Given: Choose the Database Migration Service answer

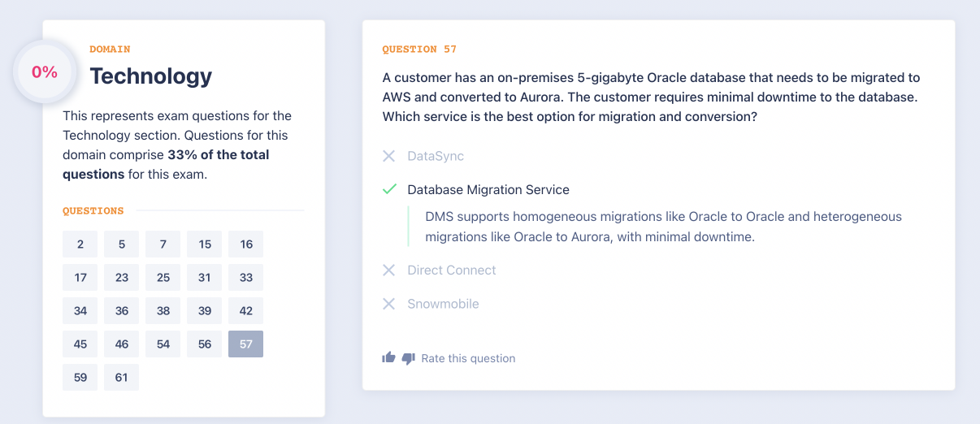Looking at the screenshot, I should point(488,189).
